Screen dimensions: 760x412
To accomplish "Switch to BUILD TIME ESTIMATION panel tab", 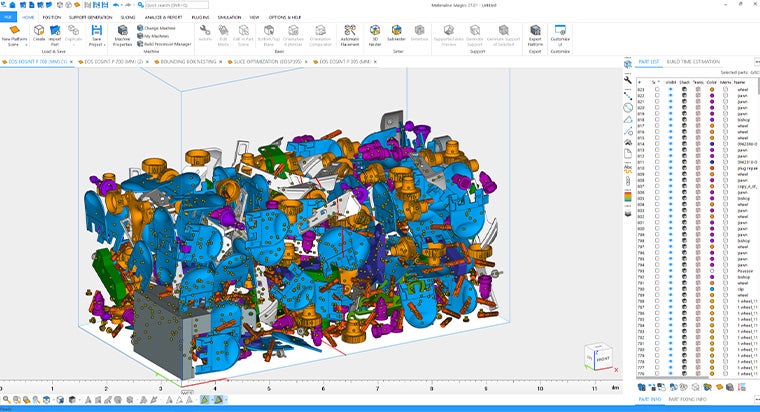I will [693, 62].
